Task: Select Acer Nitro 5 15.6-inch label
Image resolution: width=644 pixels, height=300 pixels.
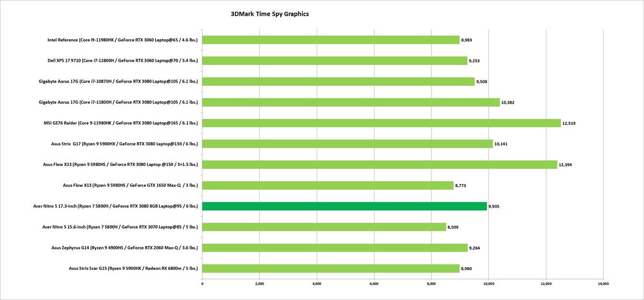Action: click(x=120, y=227)
